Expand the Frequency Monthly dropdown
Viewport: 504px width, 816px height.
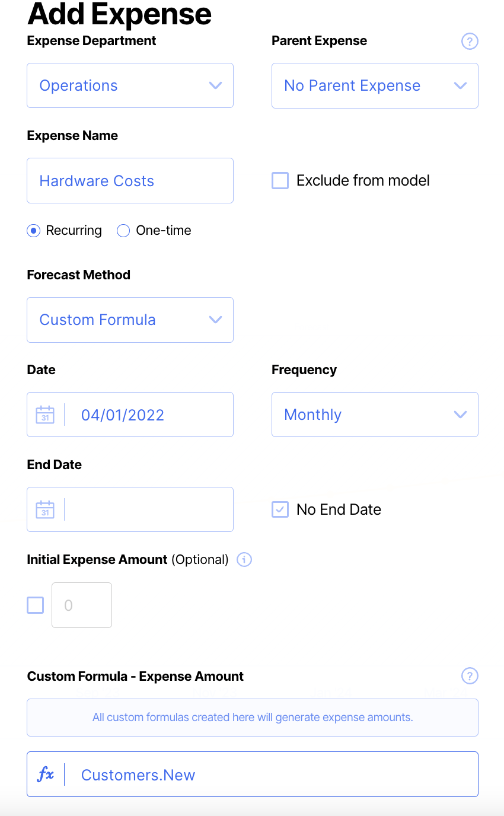375,415
